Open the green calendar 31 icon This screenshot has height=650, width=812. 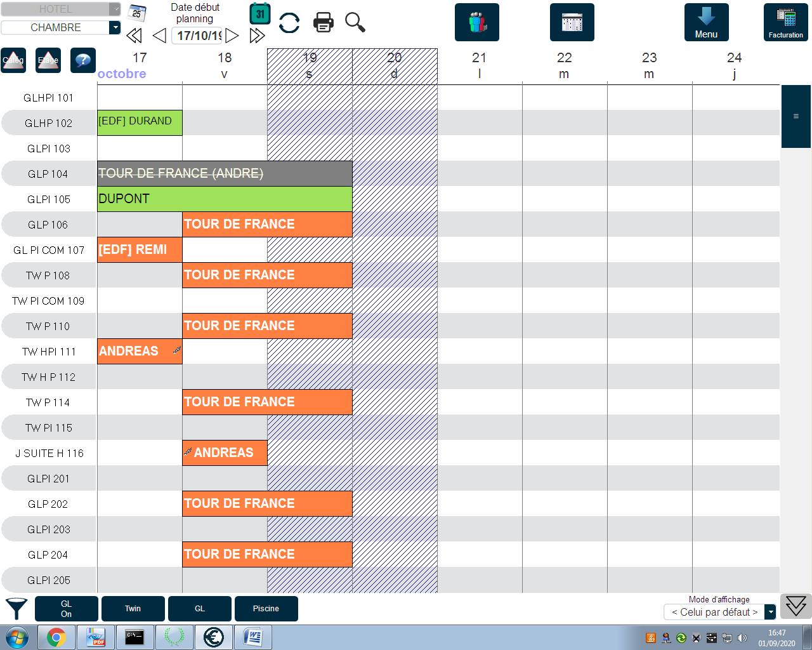(260, 14)
